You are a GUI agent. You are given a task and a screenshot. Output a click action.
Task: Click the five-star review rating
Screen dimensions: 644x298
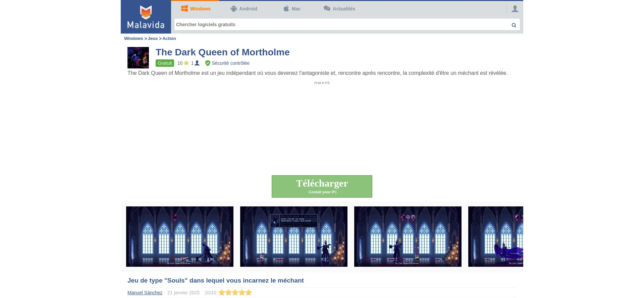click(x=235, y=293)
